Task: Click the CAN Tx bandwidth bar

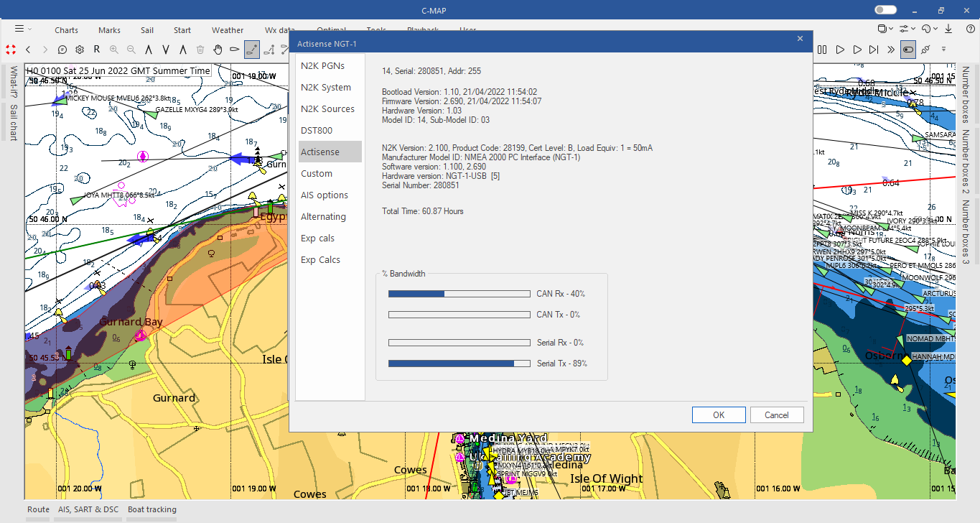Action: click(459, 314)
